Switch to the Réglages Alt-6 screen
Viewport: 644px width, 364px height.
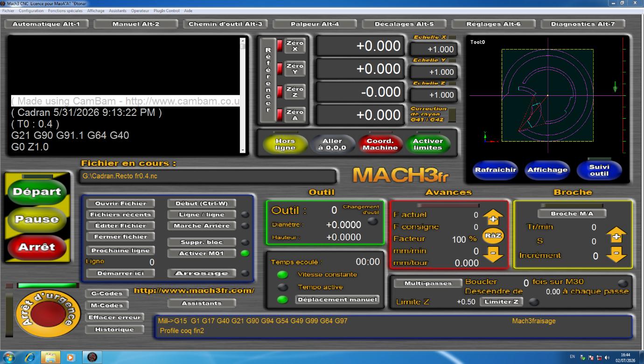coord(493,24)
